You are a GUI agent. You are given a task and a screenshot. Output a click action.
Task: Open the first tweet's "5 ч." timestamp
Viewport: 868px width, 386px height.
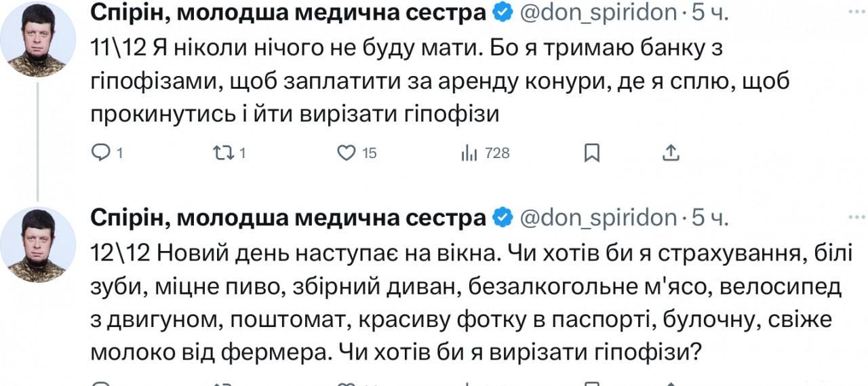point(710,12)
